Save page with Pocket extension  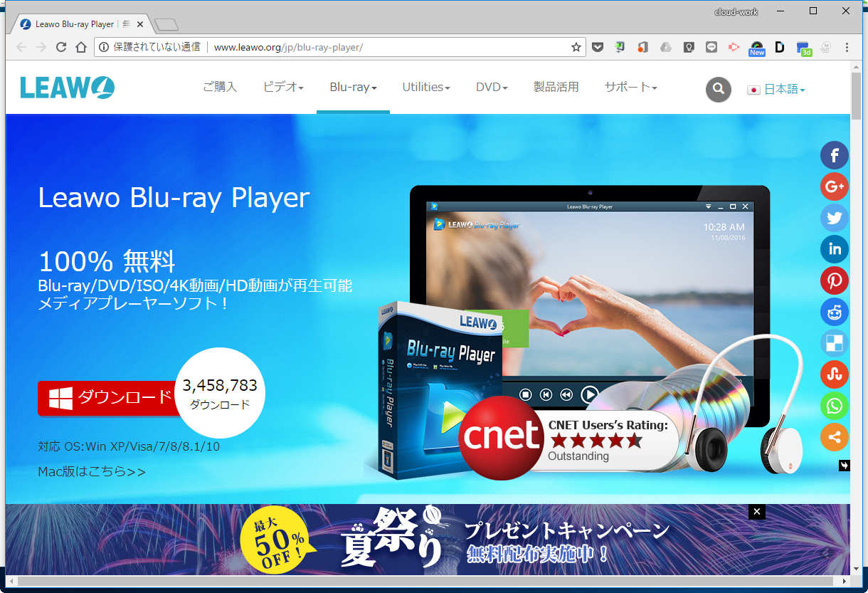pyautogui.click(x=598, y=47)
